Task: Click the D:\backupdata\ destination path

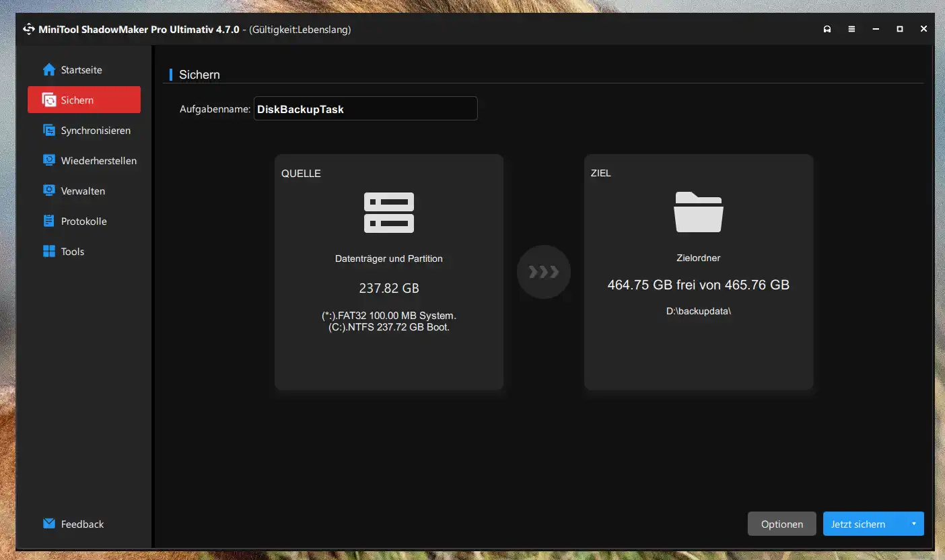Action: point(699,312)
